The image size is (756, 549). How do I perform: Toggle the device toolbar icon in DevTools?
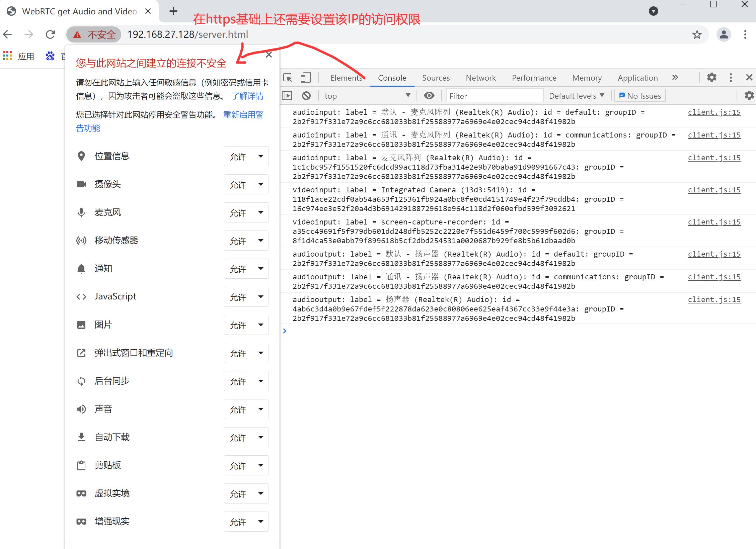point(305,78)
